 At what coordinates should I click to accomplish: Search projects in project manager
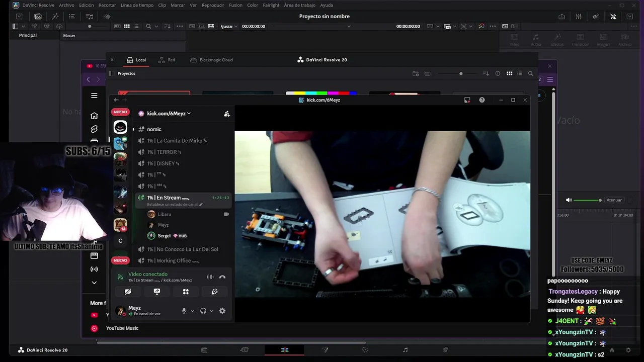[530, 73]
